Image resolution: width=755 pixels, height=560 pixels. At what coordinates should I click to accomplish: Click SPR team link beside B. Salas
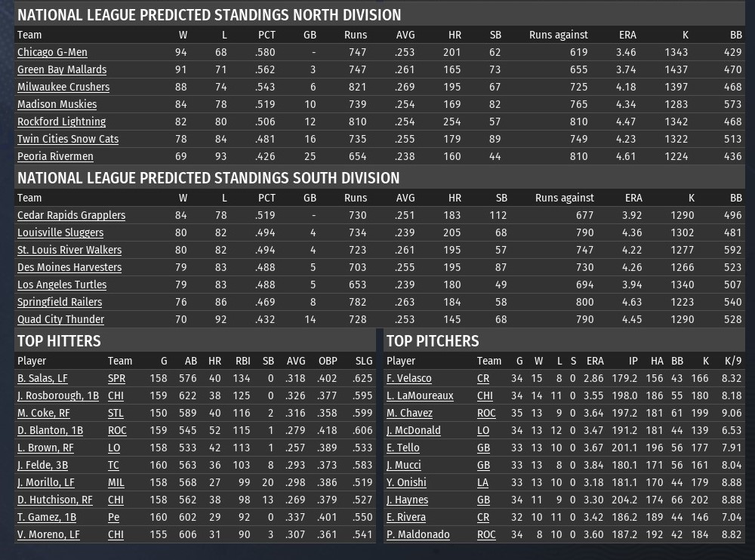[116, 378]
